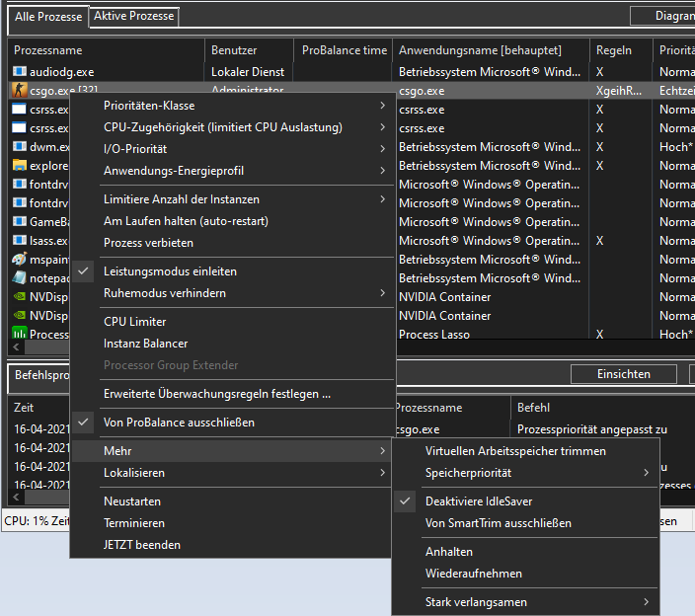Screen dimensions: 695x616
Task: Select Anhalten in the submenu
Action: [525, 552]
